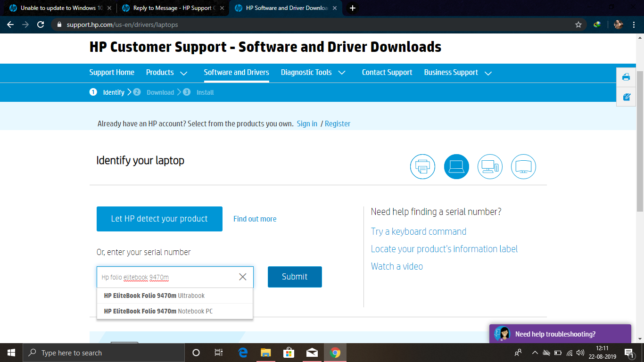Image resolution: width=644 pixels, height=362 pixels.
Task: Open the Contact Support menu item
Action: click(387, 73)
